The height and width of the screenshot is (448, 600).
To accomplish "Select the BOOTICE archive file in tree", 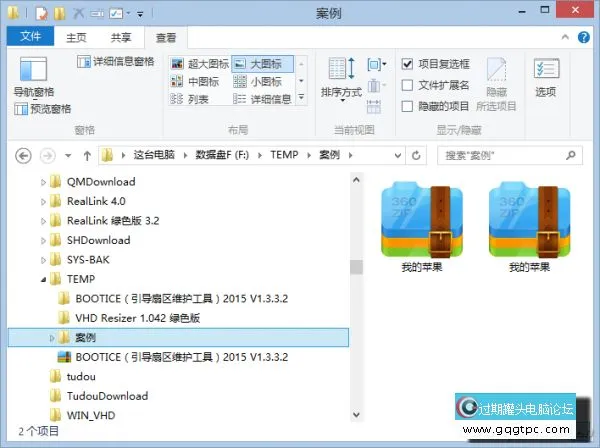I will tap(173, 357).
